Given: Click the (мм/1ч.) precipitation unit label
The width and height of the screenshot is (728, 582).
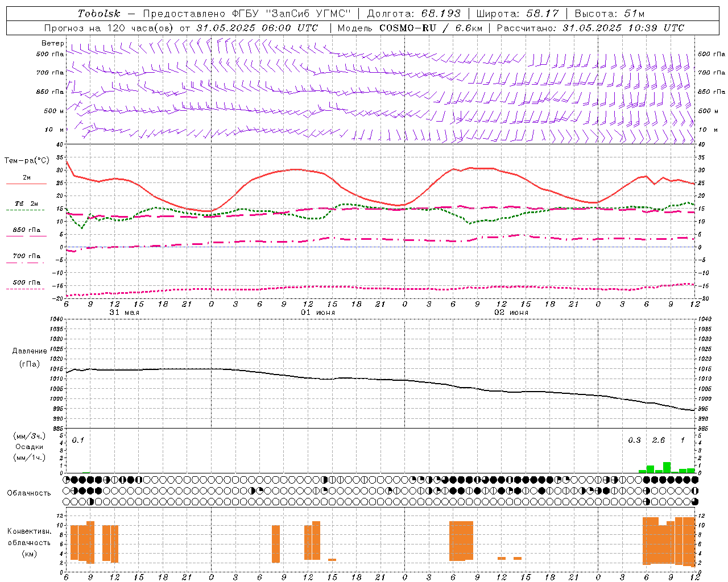Looking at the screenshot, I should pos(29,458).
